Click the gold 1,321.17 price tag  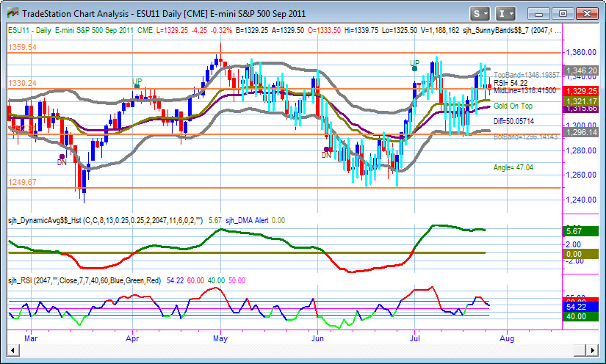pos(581,101)
